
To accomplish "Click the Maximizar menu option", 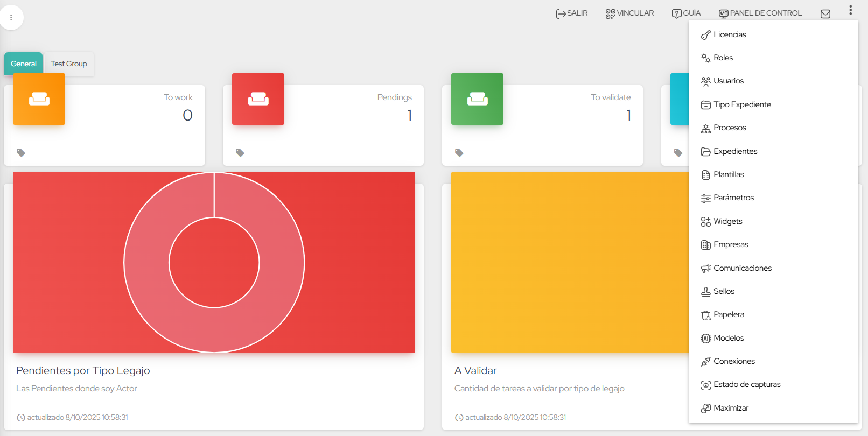I will coord(731,408).
